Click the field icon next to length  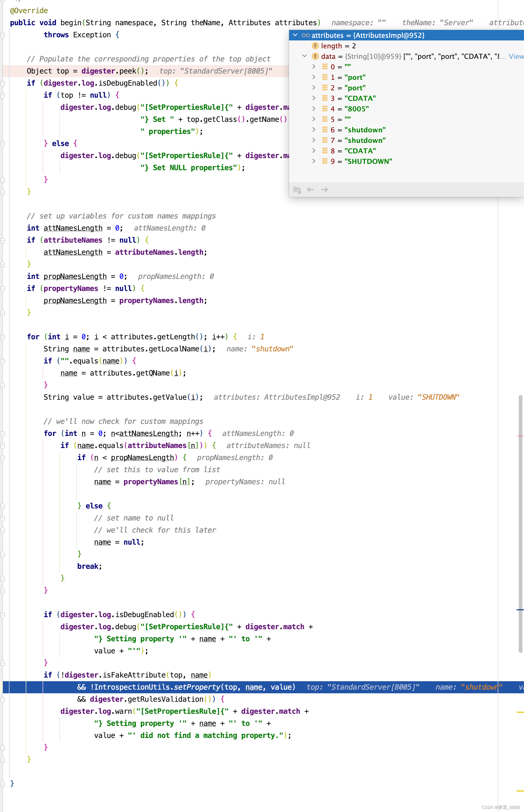[x=315, y=46]
